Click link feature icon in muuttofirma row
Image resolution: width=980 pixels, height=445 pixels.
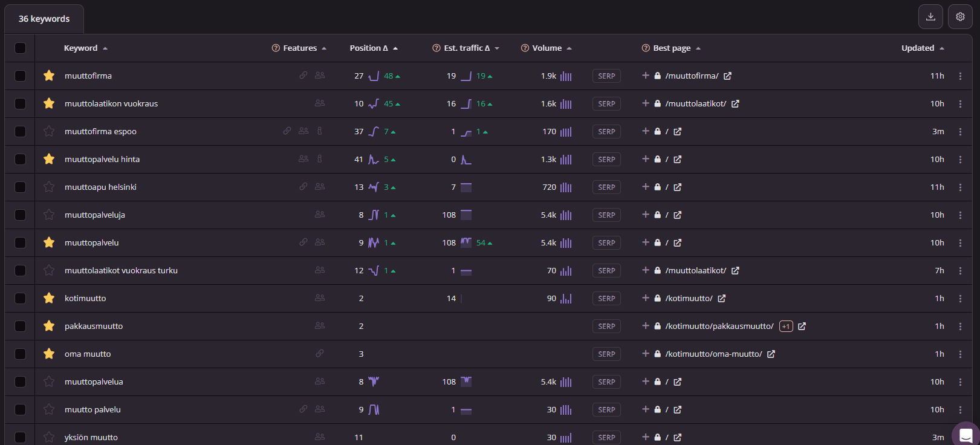pos(303,76)
